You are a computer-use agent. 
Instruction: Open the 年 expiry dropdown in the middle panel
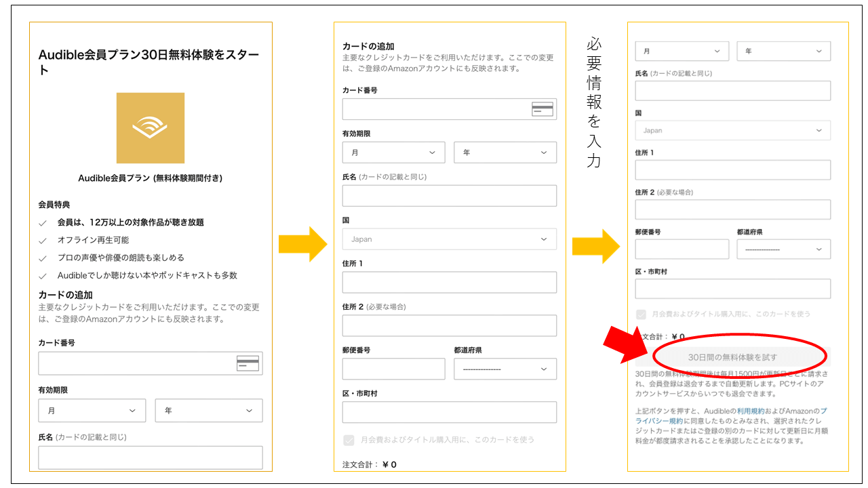tap(505, 152)
